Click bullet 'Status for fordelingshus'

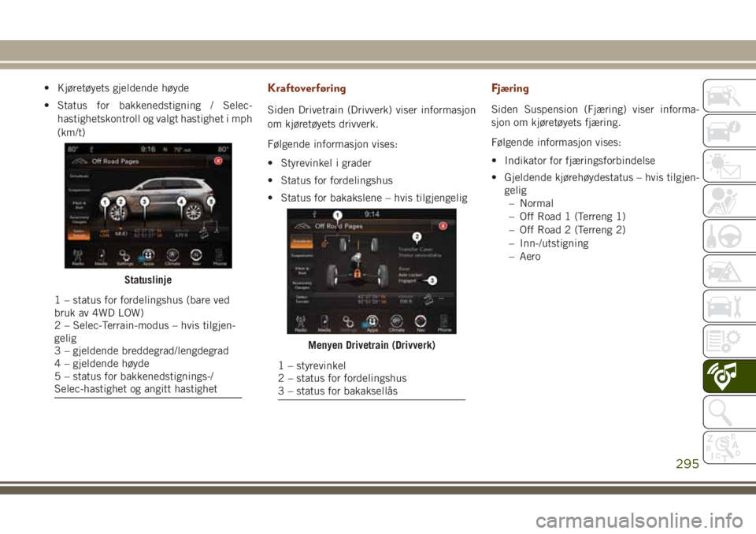point(336,180)
